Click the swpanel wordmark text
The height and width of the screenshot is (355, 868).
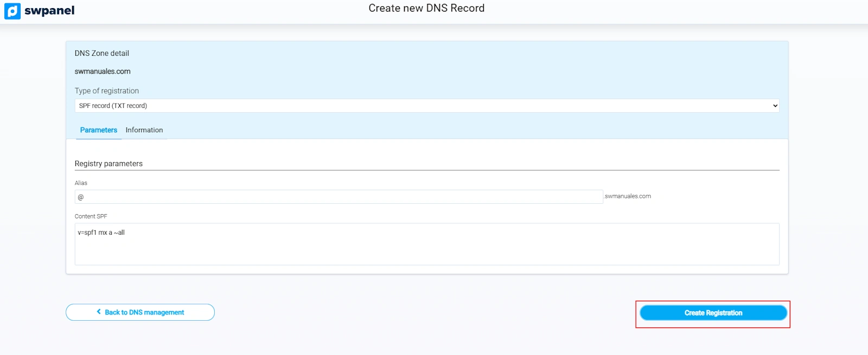pos(49,11)
